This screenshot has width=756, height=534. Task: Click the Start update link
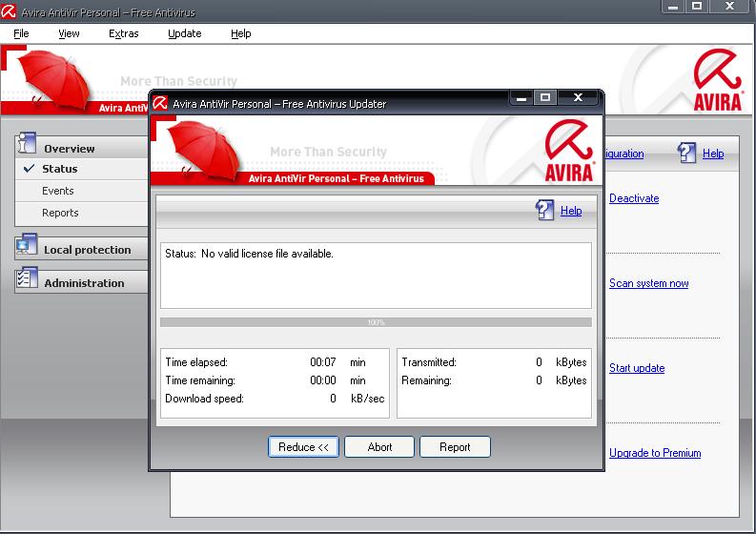(637, 368)
